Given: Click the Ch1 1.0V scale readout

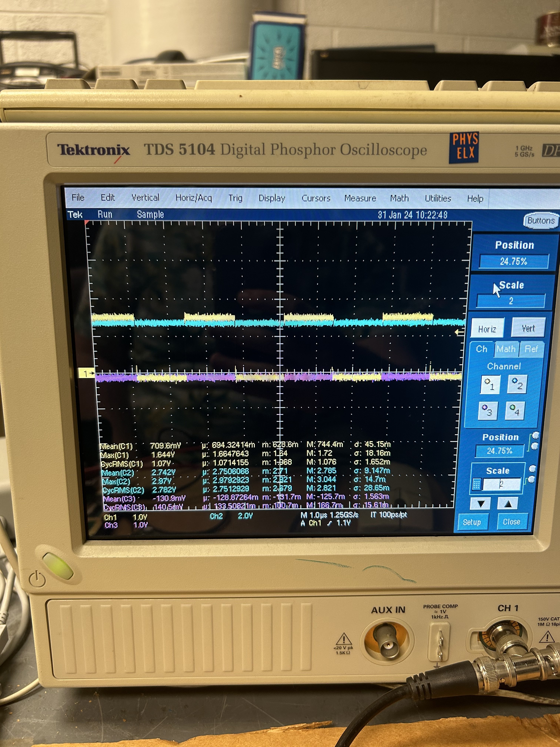Looking at the screenshot, I should pyautogui.click(x=126, y=517).
